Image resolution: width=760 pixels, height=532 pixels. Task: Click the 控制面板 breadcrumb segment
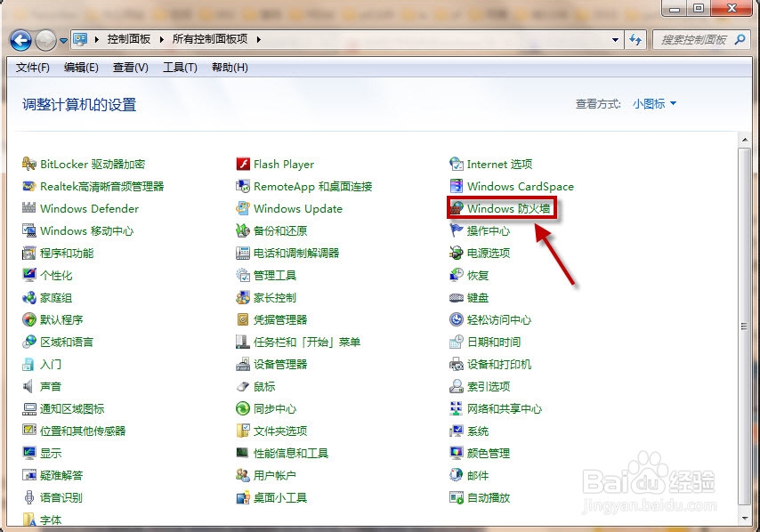[128, 39]
